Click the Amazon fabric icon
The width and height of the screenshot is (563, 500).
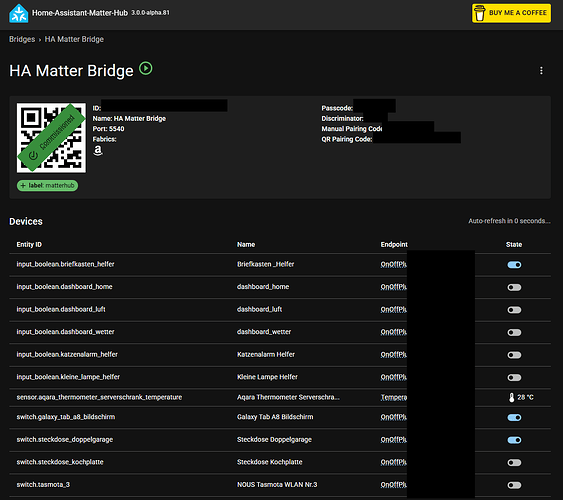click(98, 150)
